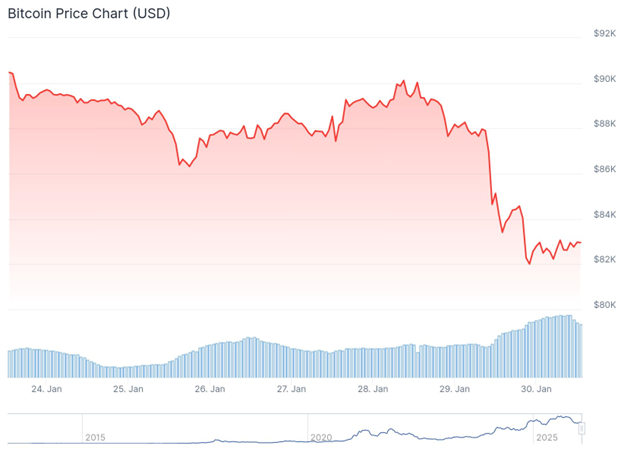The width and height of the screenshot is (624, 455).
Task: Select the 26. Jan date on the x-axis
Action: [209, 389]
